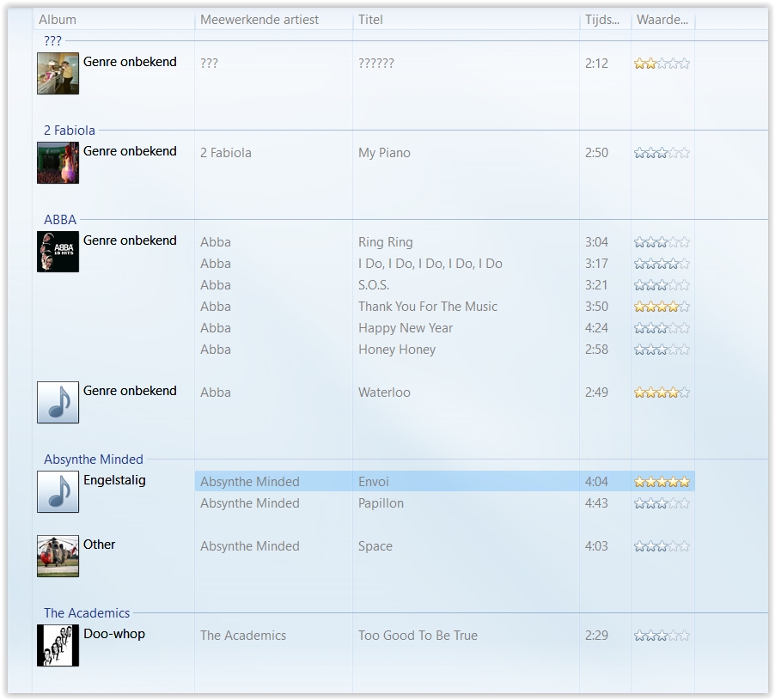Rate Thank You For The Music stars
Viewport: 775px width, 700px height.
pos(662,307)
